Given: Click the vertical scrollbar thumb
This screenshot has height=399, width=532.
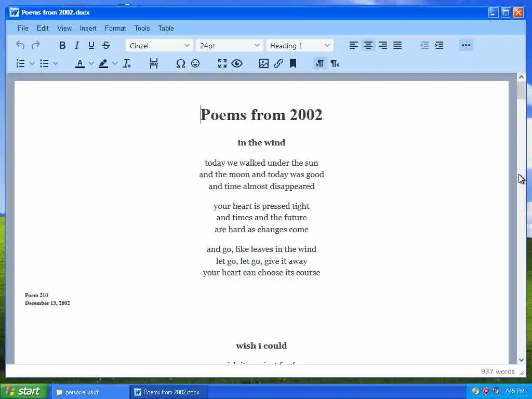Looking at the screenshot, I should (x=521, y=90).
